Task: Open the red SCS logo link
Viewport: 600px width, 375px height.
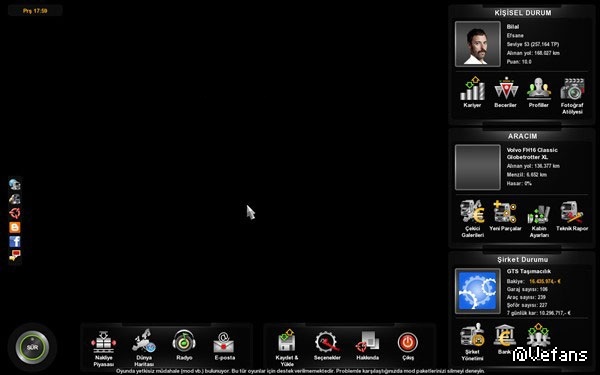Action: pyautogui.click(x=15, y=213)
